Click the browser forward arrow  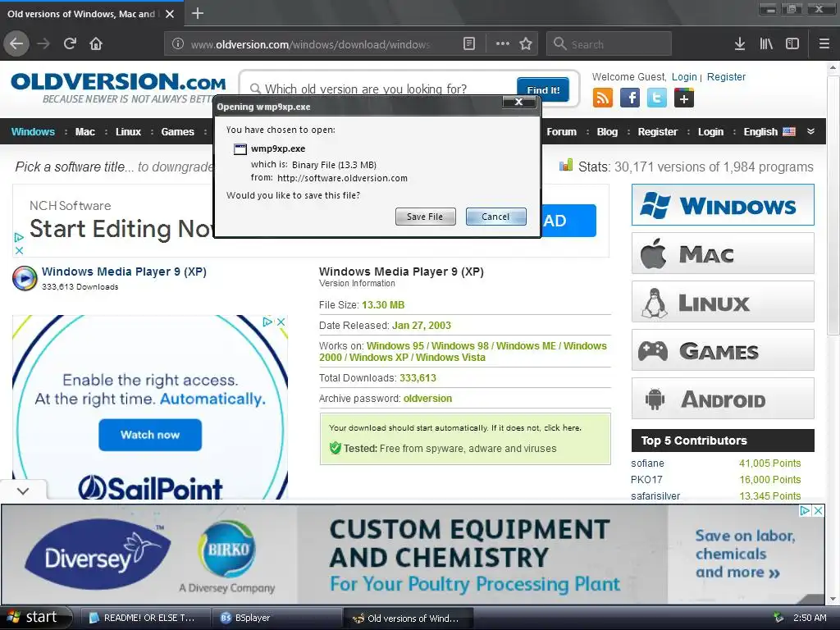coord(43,44)
